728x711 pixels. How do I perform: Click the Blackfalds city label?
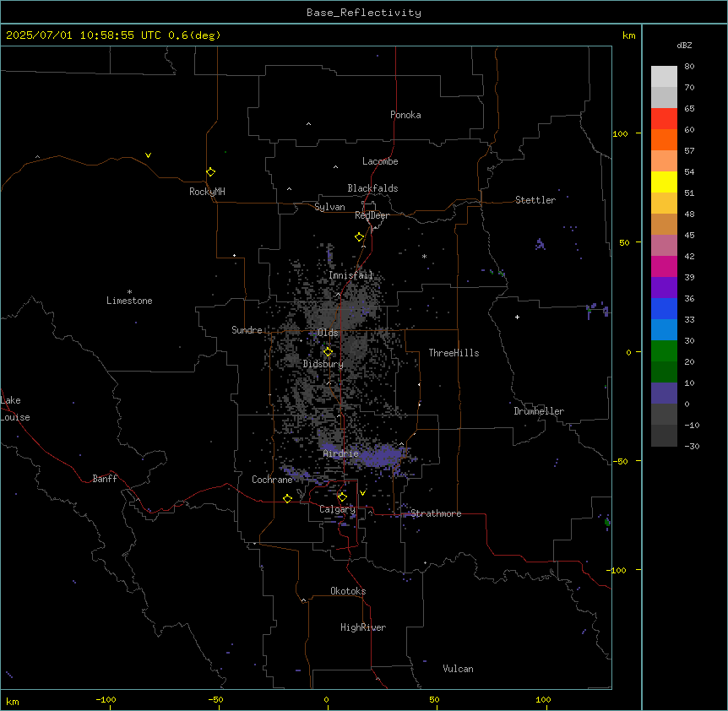point(372,188)
